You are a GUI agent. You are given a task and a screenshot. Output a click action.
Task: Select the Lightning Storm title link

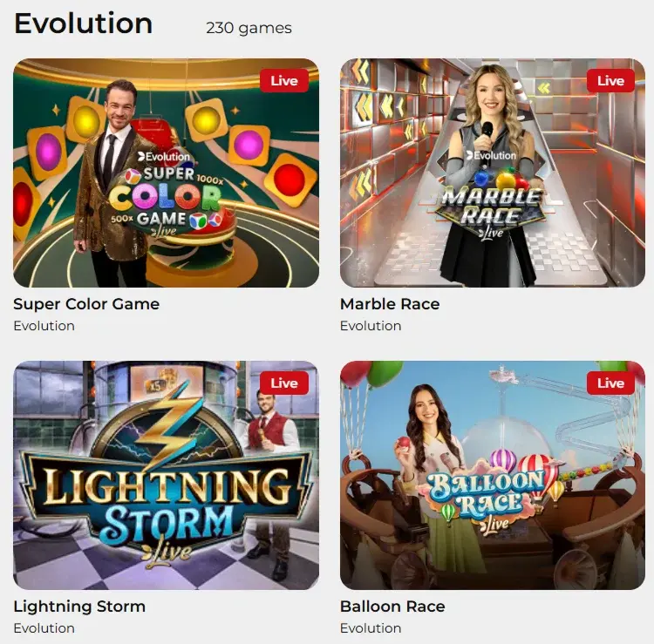tap(79, 607)
